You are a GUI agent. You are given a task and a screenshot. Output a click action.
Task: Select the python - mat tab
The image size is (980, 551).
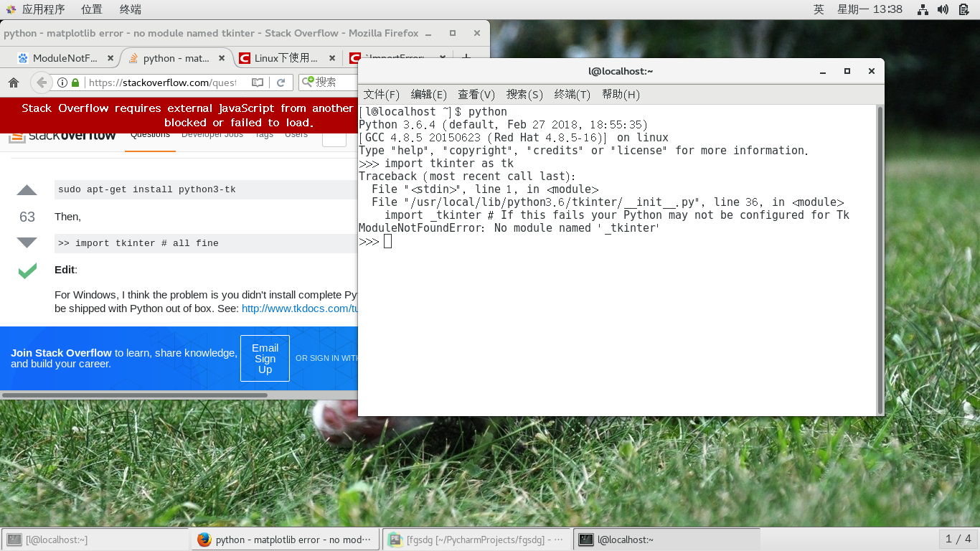coord(176,58)
